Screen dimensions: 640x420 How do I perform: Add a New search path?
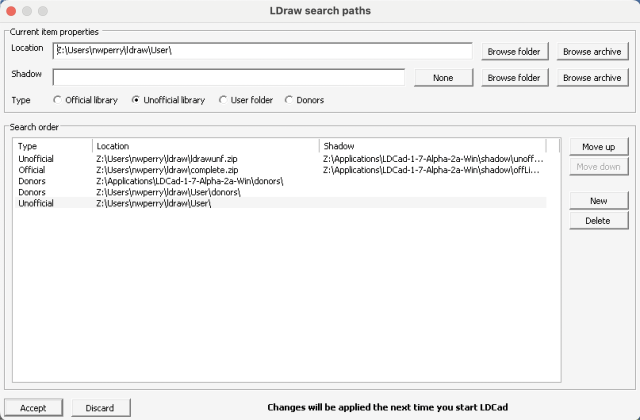[x=598, y=200]
